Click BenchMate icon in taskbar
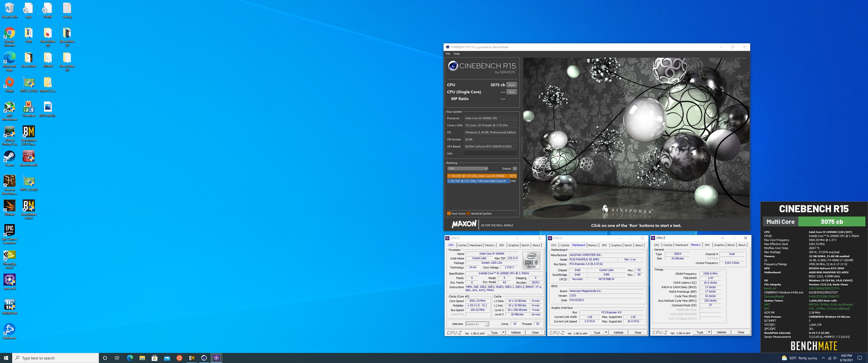Image resolution: width=868 pixels, height=363 pixels. [192, 358]
